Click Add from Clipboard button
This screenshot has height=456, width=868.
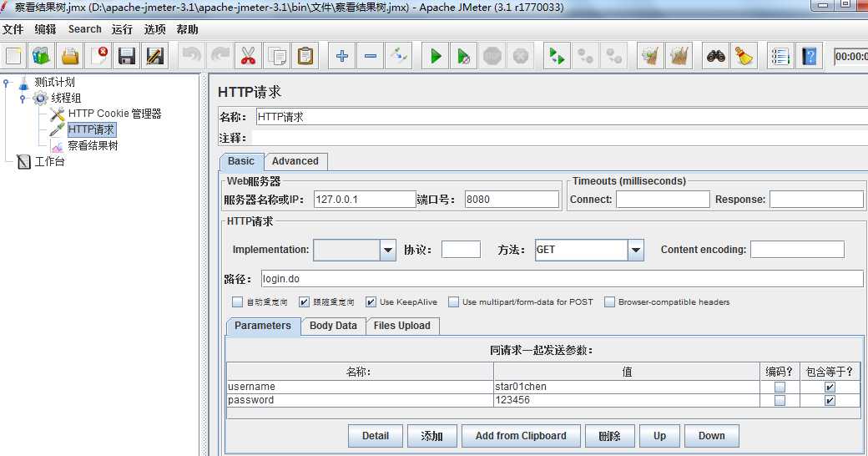(x=521, y=436)
